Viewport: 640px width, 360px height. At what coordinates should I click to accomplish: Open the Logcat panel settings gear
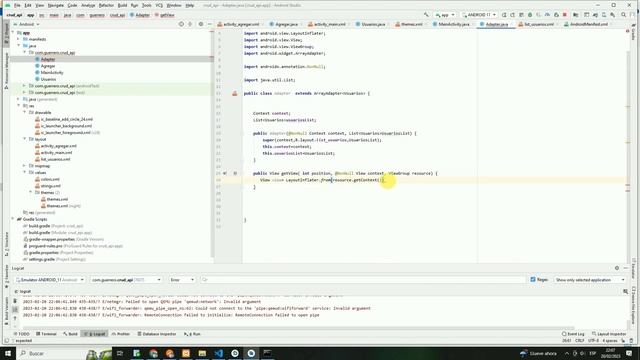click(617, 268)
